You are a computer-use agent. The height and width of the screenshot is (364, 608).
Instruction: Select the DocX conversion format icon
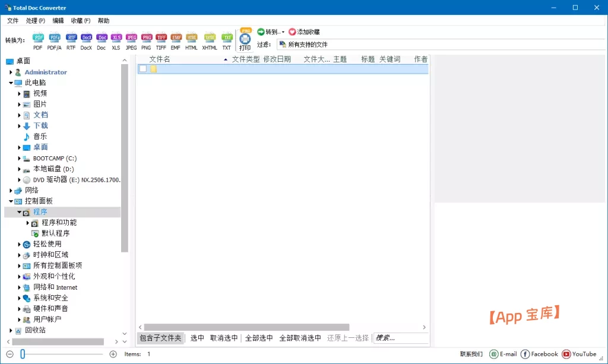86,37
